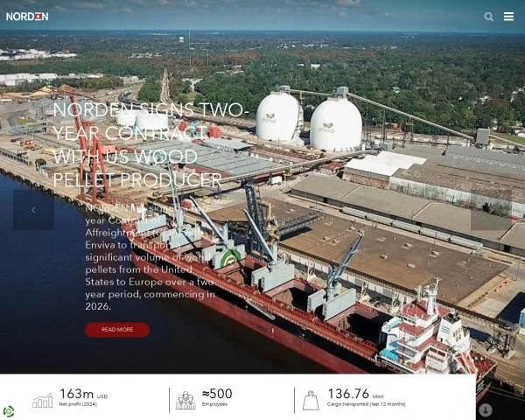525x420 pixels.
Task: Open the search magnifier icon
Action: pyautogui.click(x=488, y=17)
